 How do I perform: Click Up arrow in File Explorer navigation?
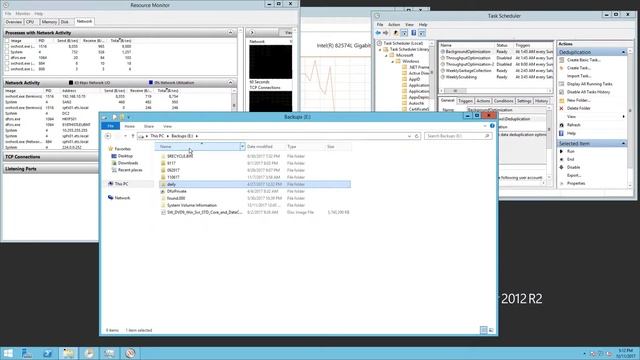tap(133, 136)
